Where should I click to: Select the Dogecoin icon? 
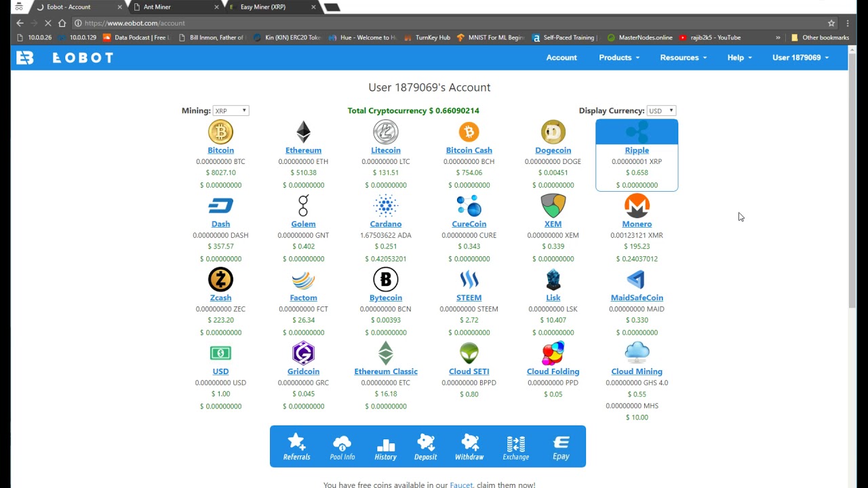pyautogui.click(x=553, y=132)
